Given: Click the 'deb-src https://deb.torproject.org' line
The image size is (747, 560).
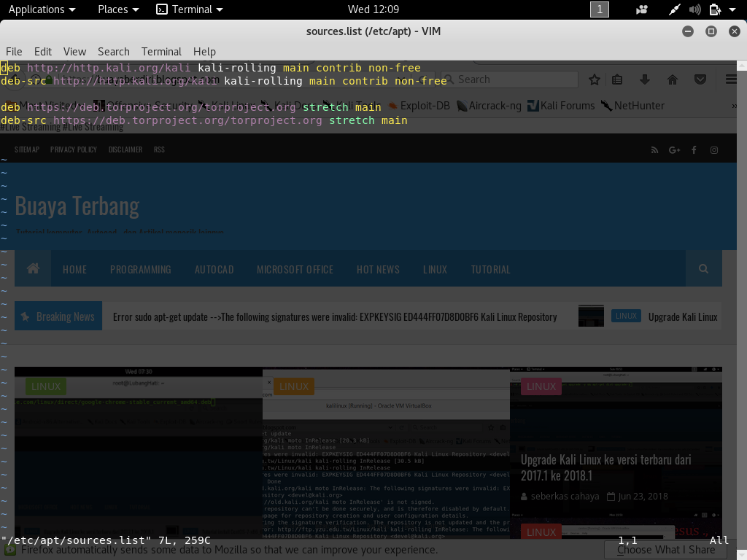Looking at the screenshot, I should tap(204, 120).
